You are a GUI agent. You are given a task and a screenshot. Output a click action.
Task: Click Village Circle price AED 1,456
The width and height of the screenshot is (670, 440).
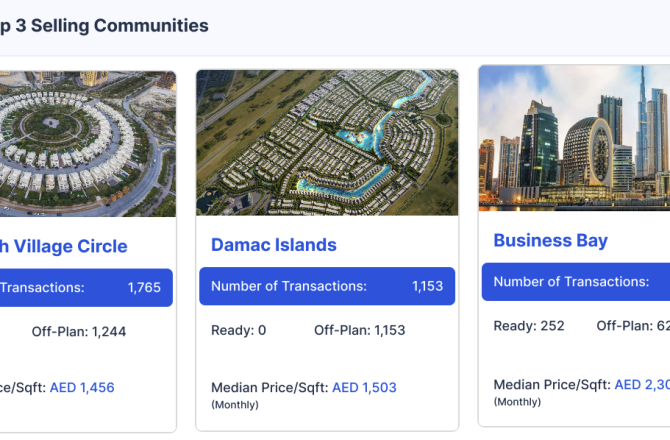pos(82,387)
